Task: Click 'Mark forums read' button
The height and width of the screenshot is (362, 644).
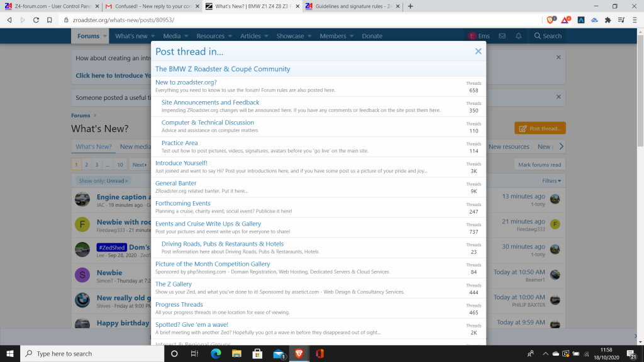Action: pyautogui.click(x=539, y=165)
